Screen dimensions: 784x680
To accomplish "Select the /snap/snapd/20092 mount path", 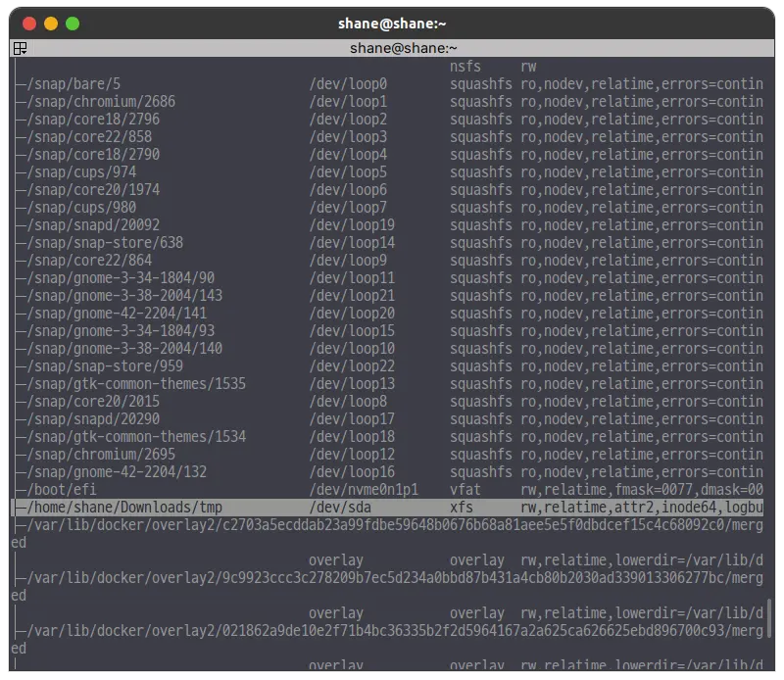I will [93, 225].
